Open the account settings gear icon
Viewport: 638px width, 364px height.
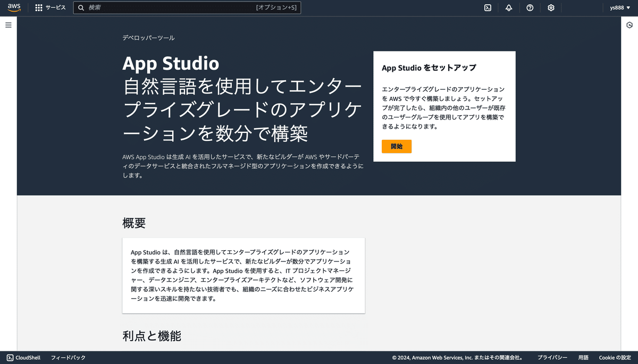(551, 7)
